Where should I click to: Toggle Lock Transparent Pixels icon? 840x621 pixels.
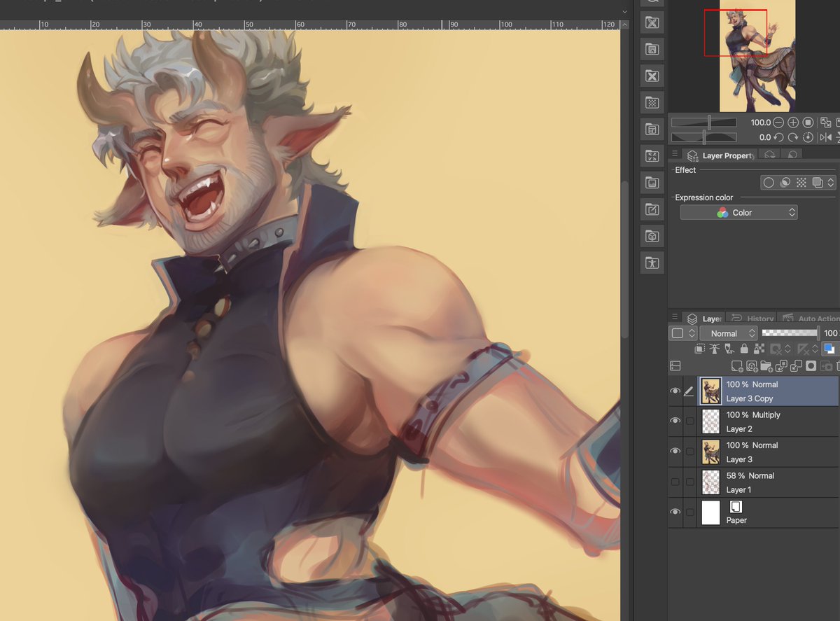[759, 349]
